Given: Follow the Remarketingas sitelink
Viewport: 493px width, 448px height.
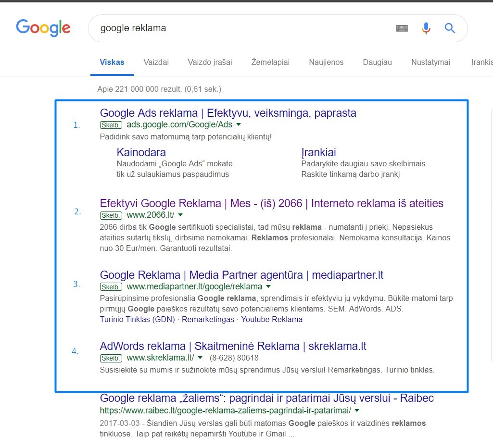Looking at the screenshot, I should pyautogui.click(x=208, y=319).
